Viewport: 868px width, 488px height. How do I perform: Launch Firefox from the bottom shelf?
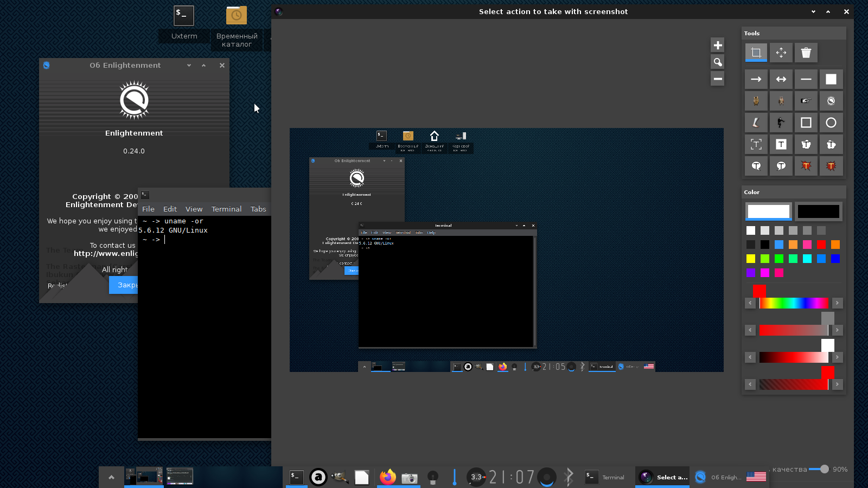[387, 477]
